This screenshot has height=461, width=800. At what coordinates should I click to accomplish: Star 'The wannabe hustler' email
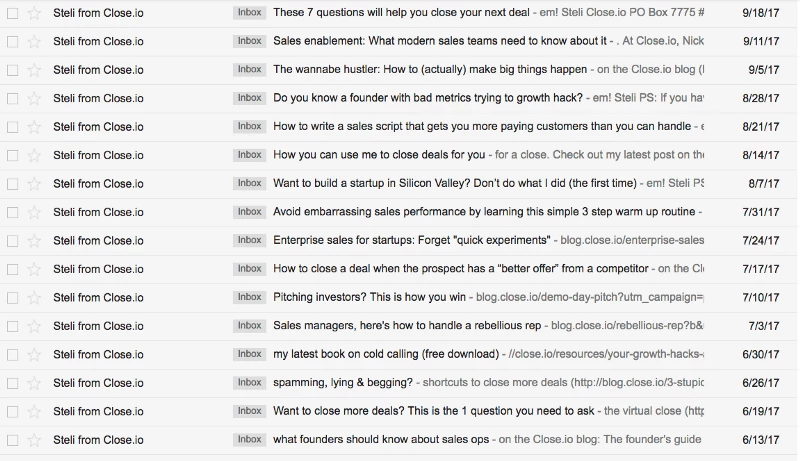coord(35,70)
